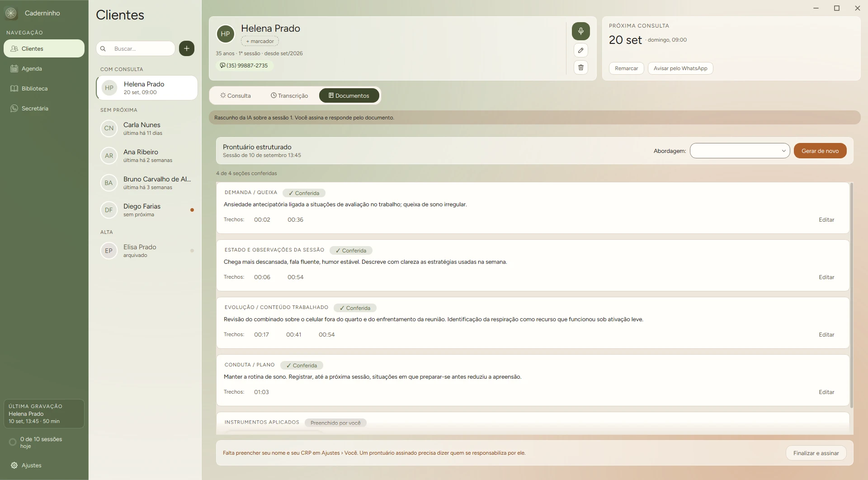Open Agenda from the sidebar
Image resolution: width=868 pixels, height=480 pixels.
tap(44, 69)
